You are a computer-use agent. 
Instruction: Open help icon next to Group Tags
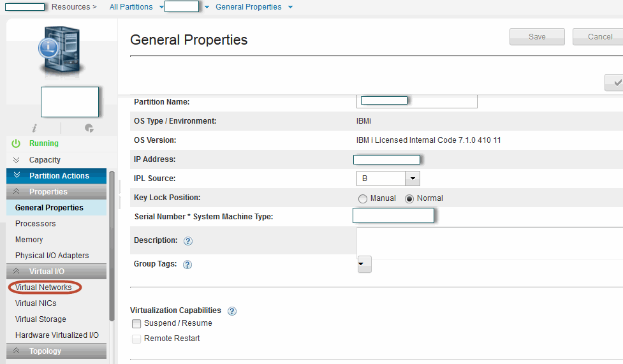point(187,265)
